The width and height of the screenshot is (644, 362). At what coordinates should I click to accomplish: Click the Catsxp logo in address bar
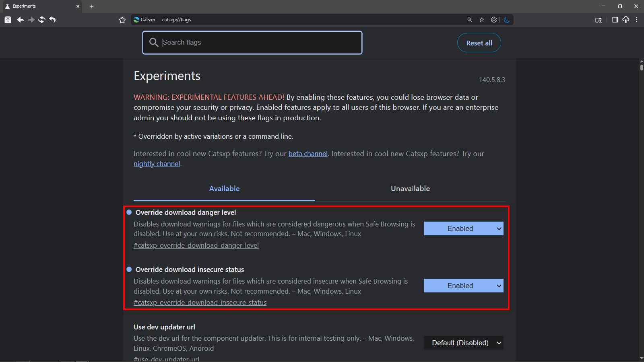click(x=136, y=20)
